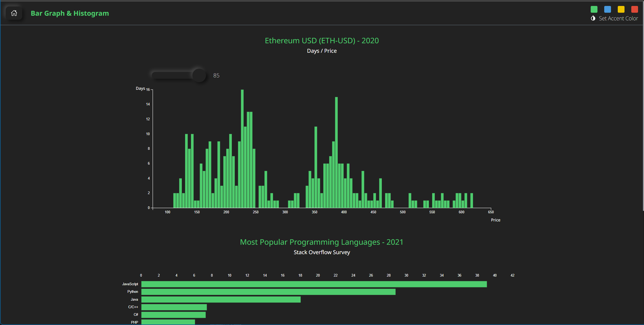The height and width of the screenshot is (325, 644).
Task: Click the slider value 85
Action: [x=216, y=75]
